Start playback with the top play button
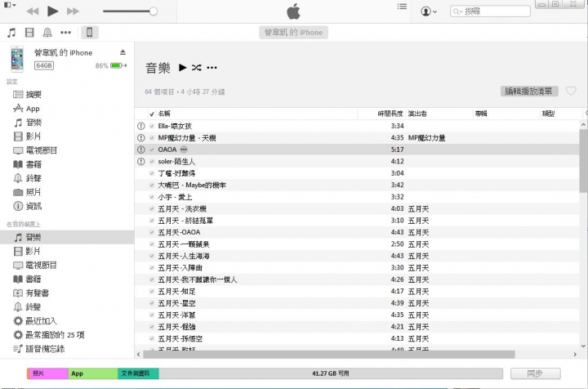Viewport: 588px width, 389px height. (52, 11)
